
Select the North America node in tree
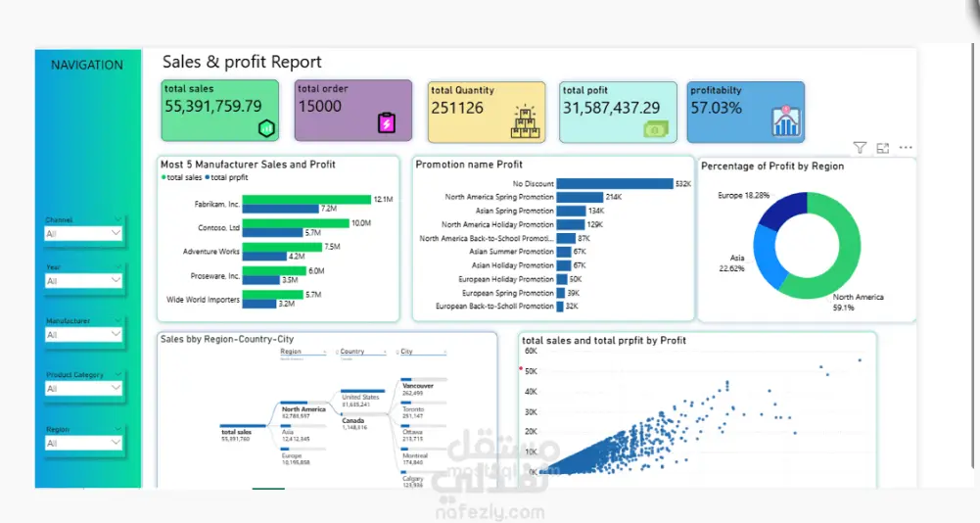pos(303,409)
